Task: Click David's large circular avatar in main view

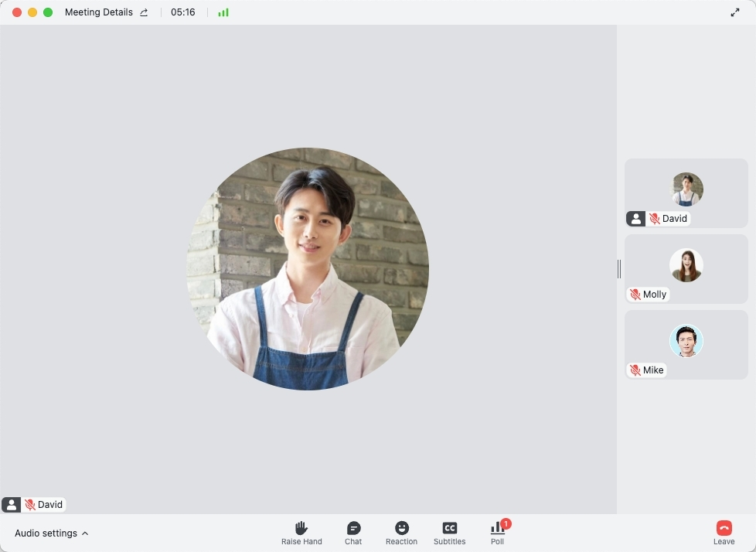Action: 308,269
